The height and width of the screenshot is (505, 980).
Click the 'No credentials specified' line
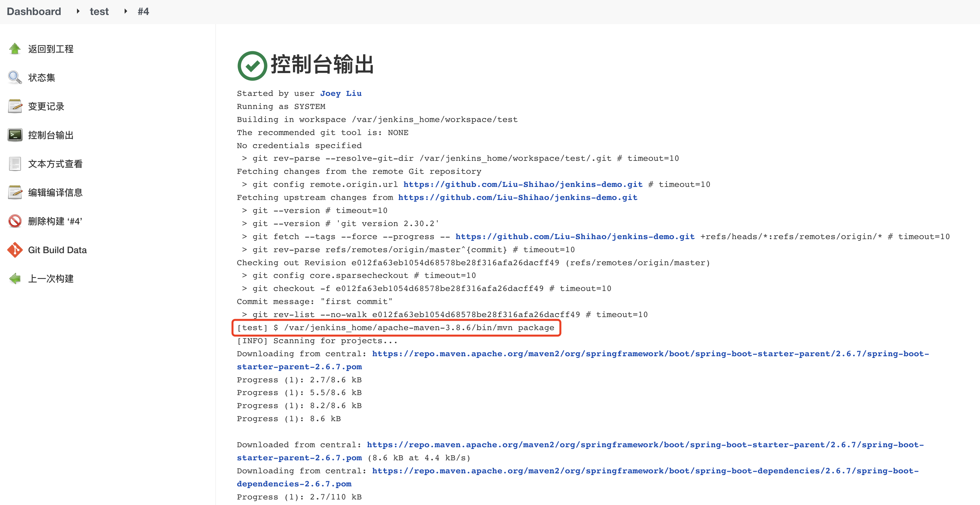tap(299, 145)
